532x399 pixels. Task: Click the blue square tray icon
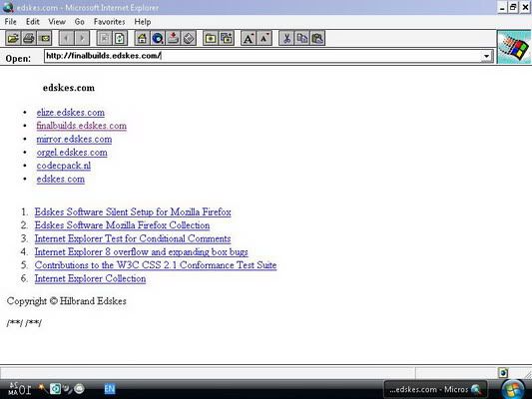click(55, 389)
